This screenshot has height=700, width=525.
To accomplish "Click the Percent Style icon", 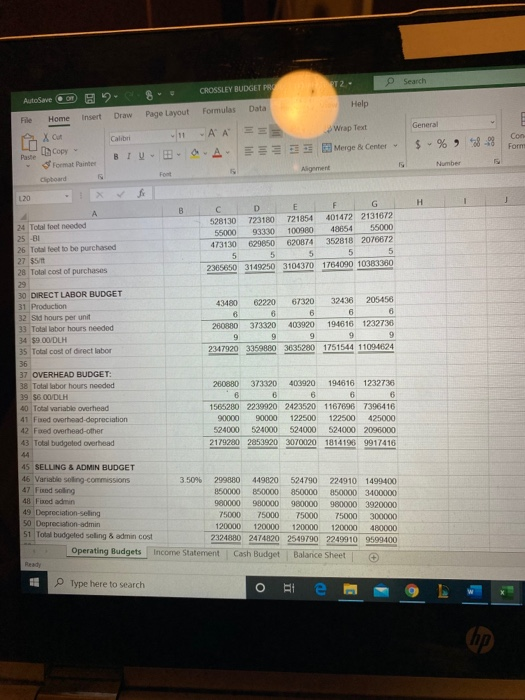I will point(442,143).
